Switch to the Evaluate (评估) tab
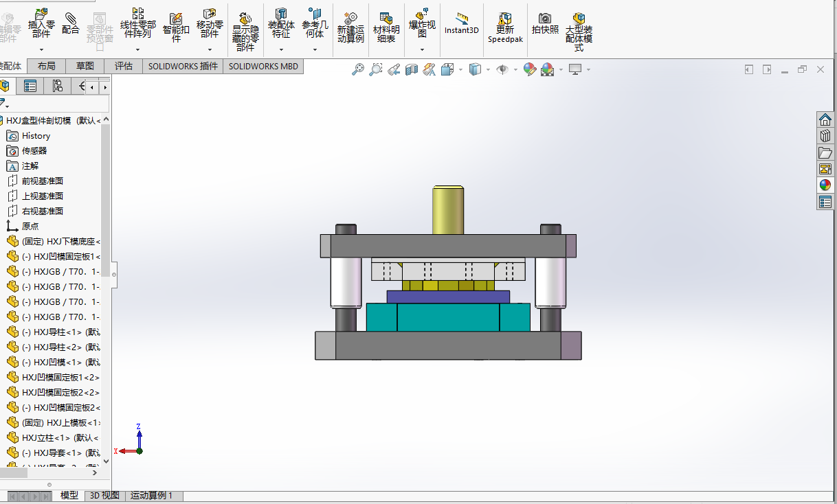This screenshot has width=837, height=504. tap(124, 66)
